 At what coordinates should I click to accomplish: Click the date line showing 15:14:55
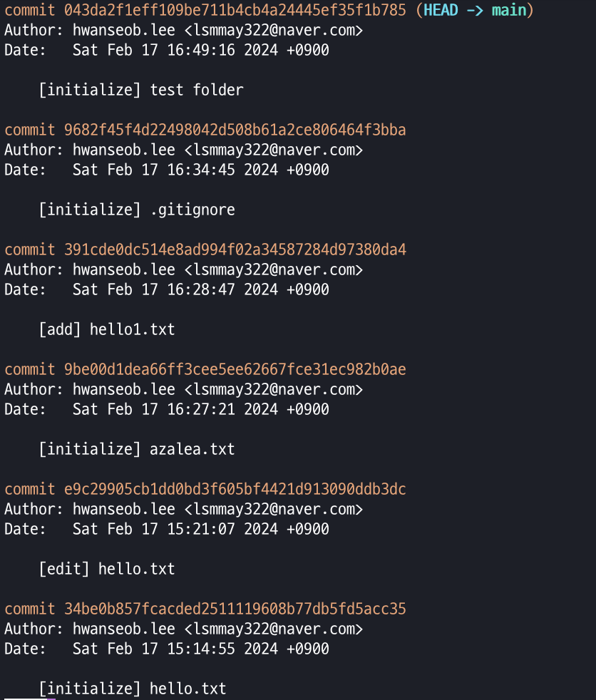(167, 648)
